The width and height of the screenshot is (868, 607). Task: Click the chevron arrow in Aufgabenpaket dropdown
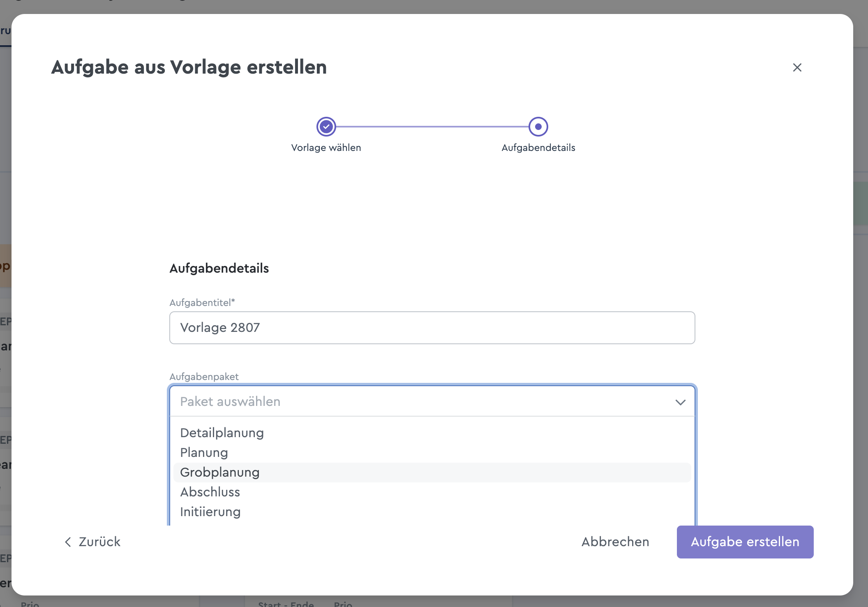[680, 402]
